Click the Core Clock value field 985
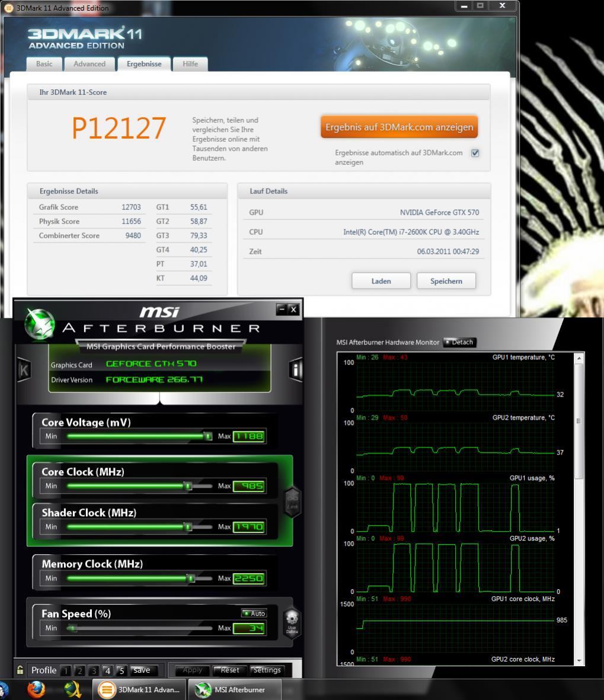604x700 pixels. coord(249,485)
